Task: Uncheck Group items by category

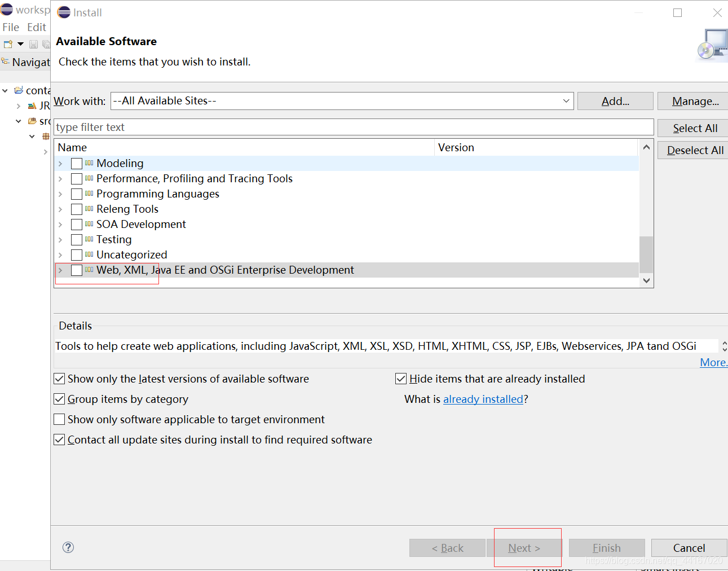Action: [x=59, y=399]
